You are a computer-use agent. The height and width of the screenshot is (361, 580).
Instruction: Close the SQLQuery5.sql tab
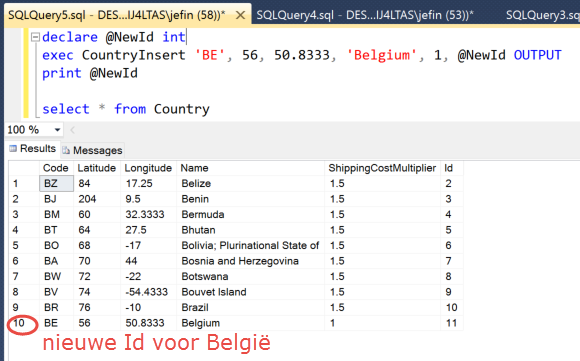coord(240,15)
